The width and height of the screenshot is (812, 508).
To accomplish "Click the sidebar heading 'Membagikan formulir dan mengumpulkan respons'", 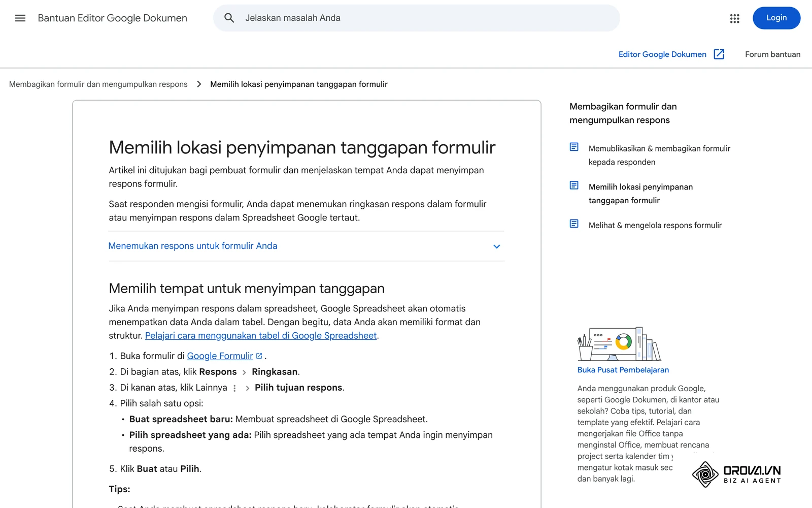I will coord(623,113).
